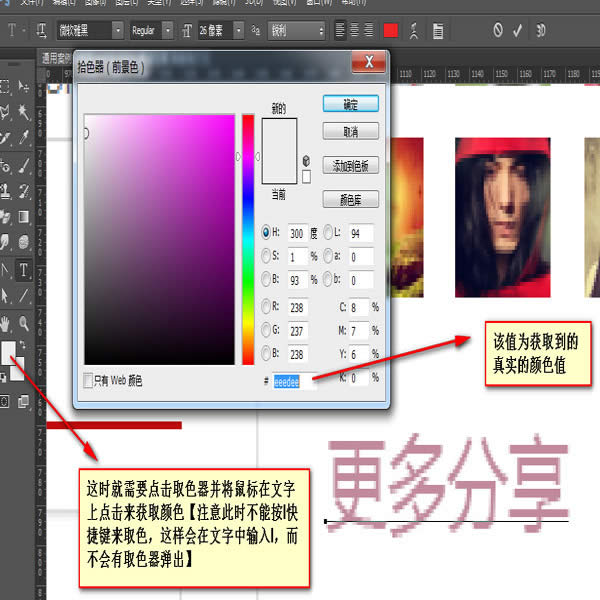Select the Eraser tool
Viewport: 600px width, 600px height.
[5, 217]
